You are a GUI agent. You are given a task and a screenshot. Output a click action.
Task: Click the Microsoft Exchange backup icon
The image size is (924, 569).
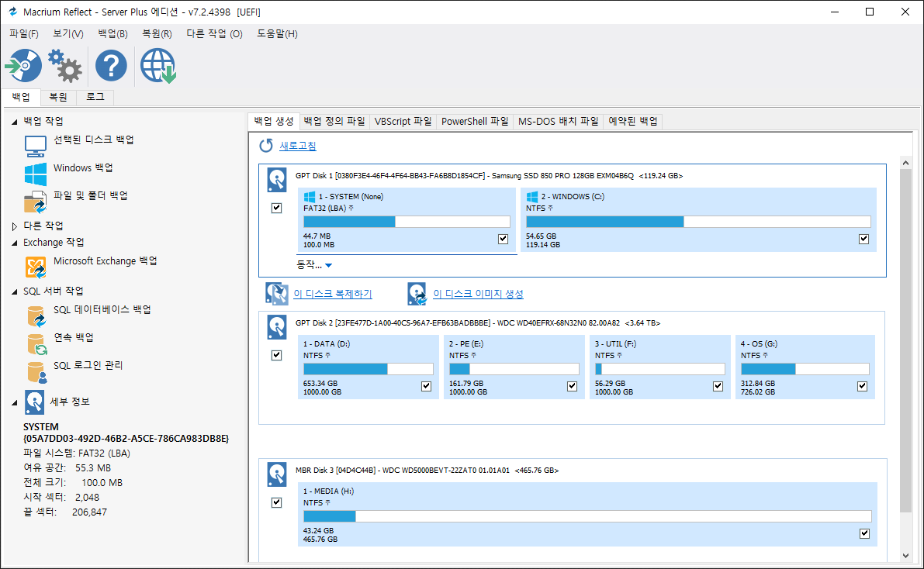click(x=36, y=267)
